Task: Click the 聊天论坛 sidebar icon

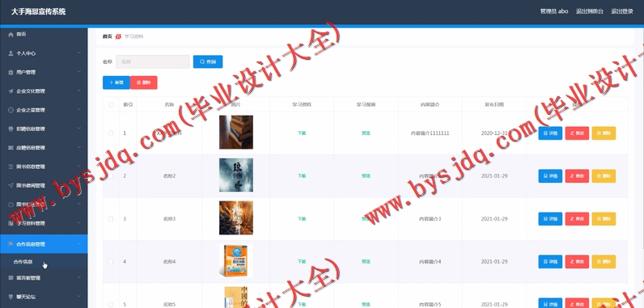Action: [11, 297]
